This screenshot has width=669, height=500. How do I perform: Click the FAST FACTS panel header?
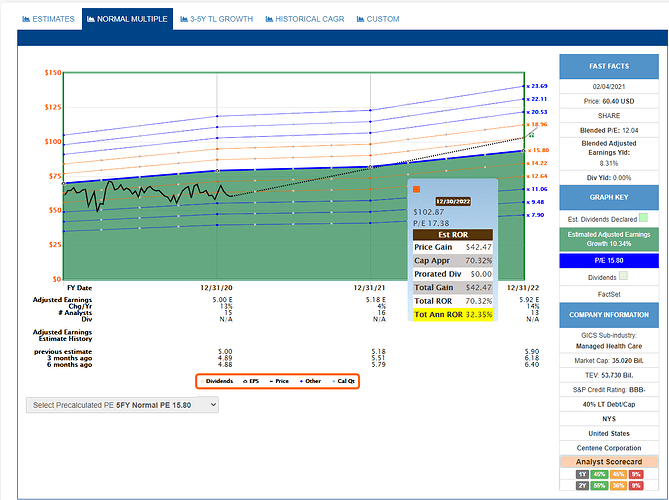[x=609, y=67]
